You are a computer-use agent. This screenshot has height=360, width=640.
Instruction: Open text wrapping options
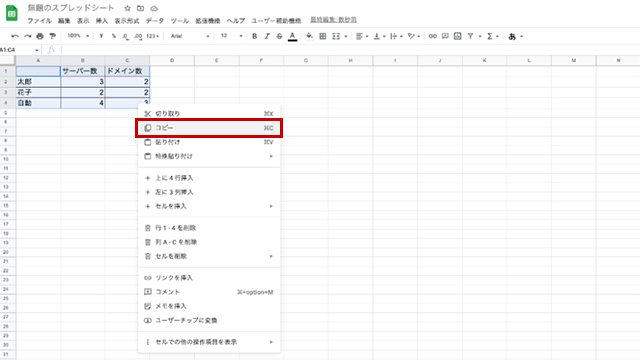(x=396, y=36)
